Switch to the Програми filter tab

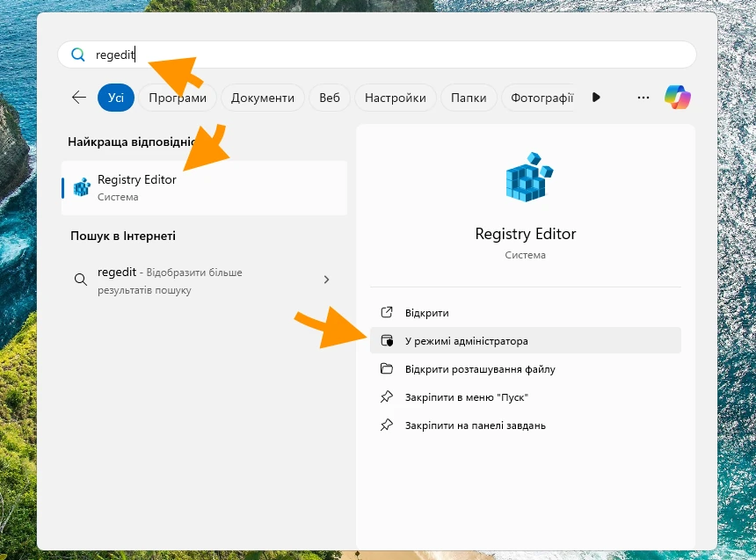pos(178,98)
